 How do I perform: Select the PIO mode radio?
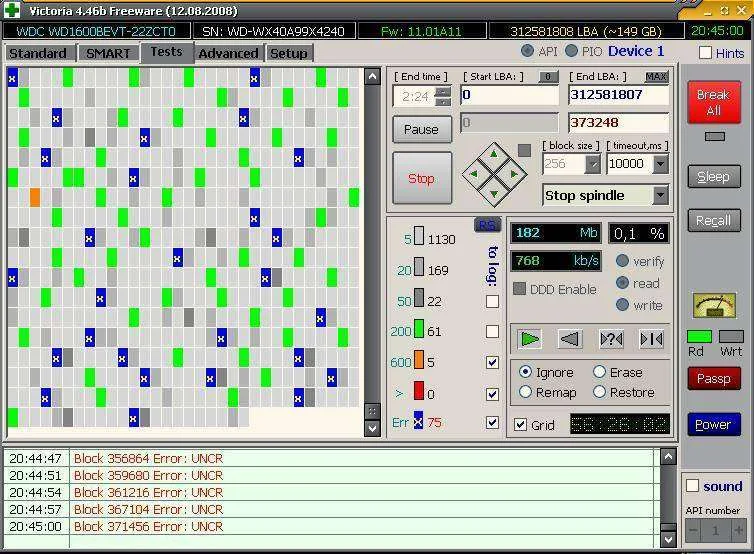pyautogui.click(x=571, y=50)
